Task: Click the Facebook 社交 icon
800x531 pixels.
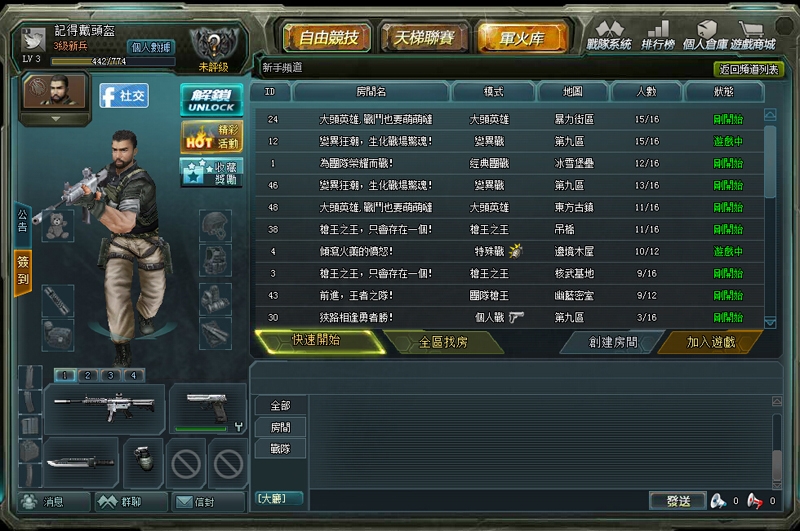Action: (124, 96)
